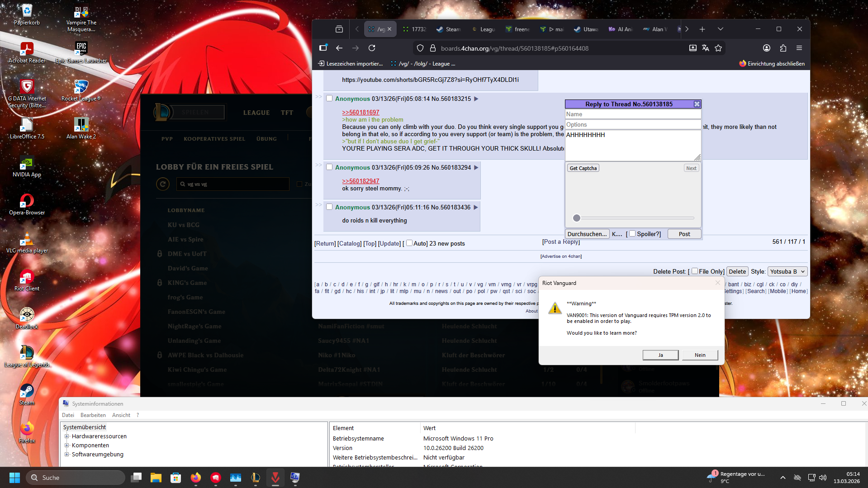
Task: Click the Windows taskbar Suche search box
Action: [x=76, y=478]
